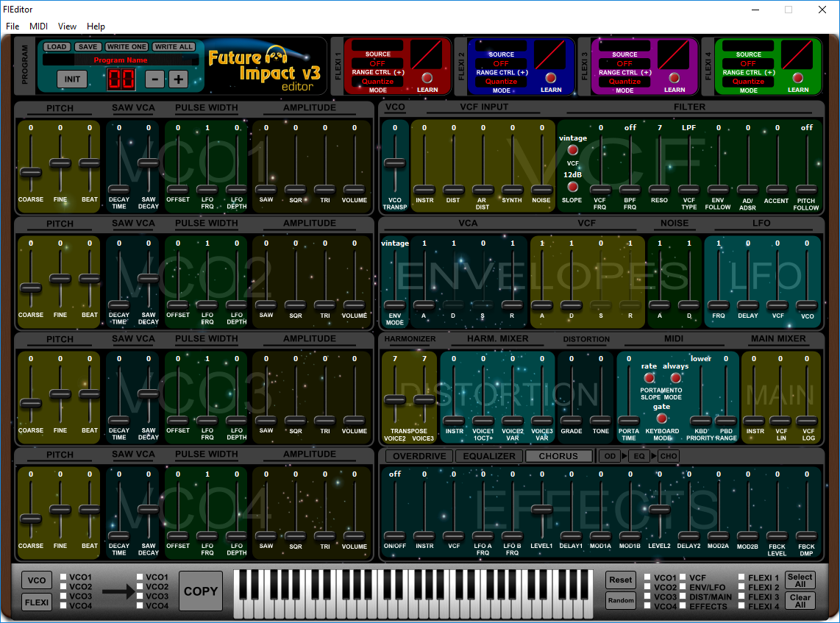Click the WRITE ALL button
Viewport: 840px width, 623px height.
(x=173, y=46)
